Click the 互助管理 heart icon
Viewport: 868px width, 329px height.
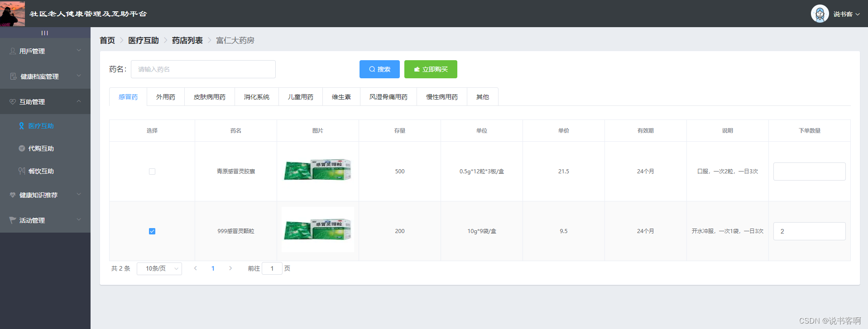point(13,102)
